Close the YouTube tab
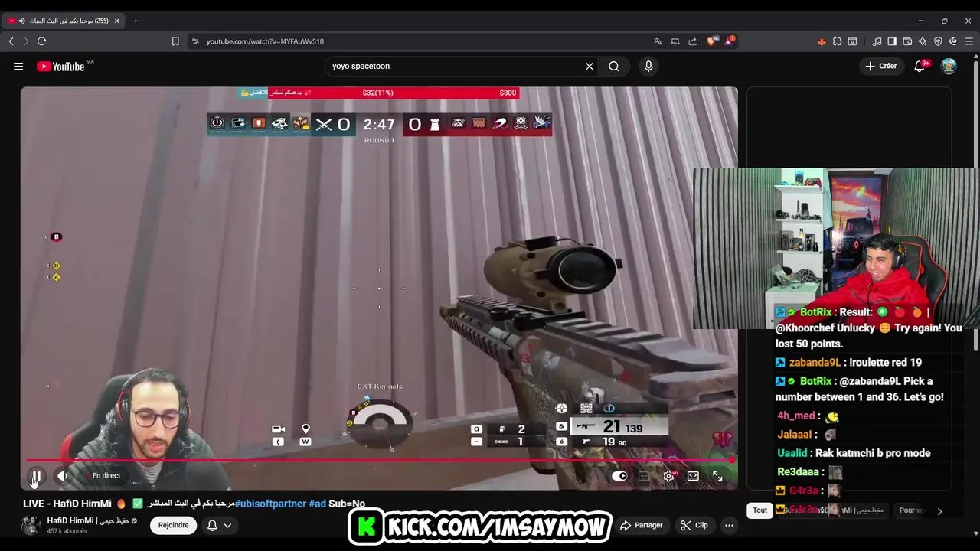Image resolution: width=980 pixels, height=551 pixels. pos(116,21)
